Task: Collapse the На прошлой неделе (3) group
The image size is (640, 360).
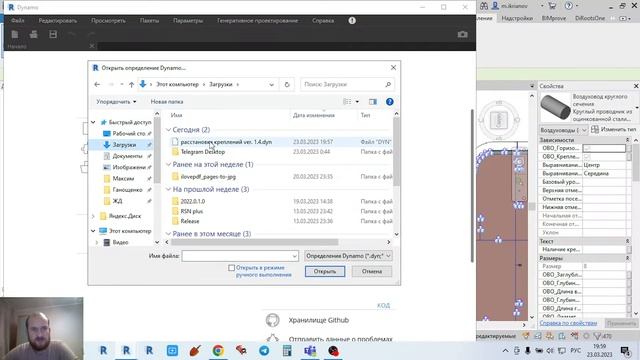Action: coord(168,189)
